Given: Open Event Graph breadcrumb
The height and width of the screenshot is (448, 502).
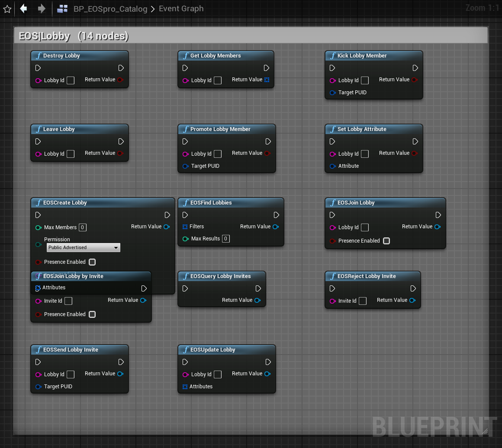Looking at the screenshot, I should pyautogui.click(x=181, y=9).
